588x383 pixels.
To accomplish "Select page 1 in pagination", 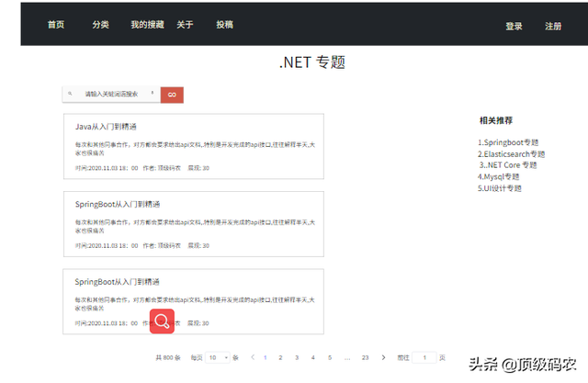I will [x=266, y=357].
